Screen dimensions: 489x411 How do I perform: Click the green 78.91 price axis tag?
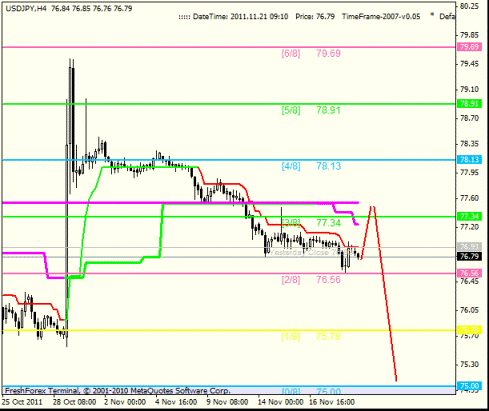pos(469,104)
